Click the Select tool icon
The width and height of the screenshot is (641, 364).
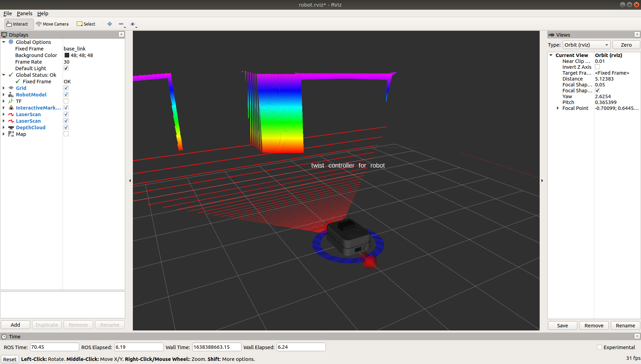tap(80, 24)
